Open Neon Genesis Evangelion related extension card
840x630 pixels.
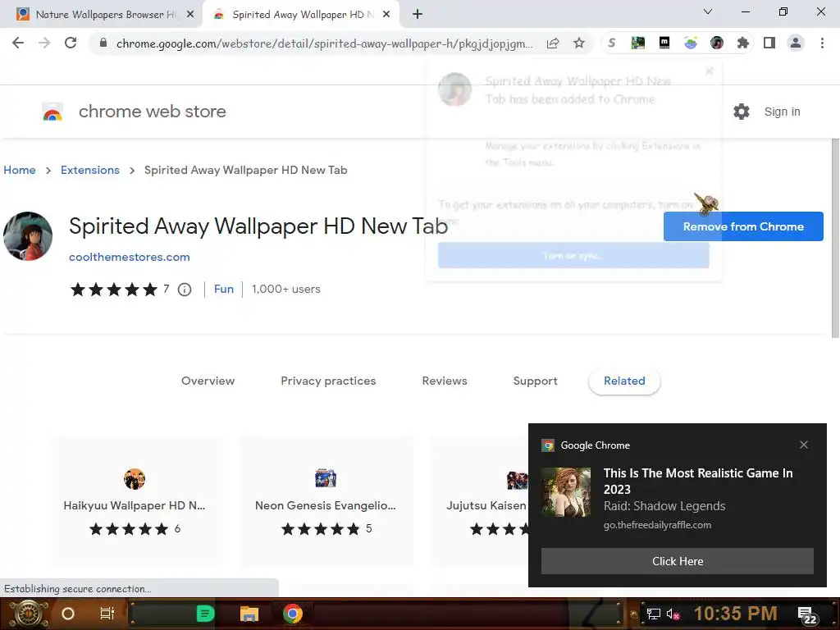tap(326, 501)
